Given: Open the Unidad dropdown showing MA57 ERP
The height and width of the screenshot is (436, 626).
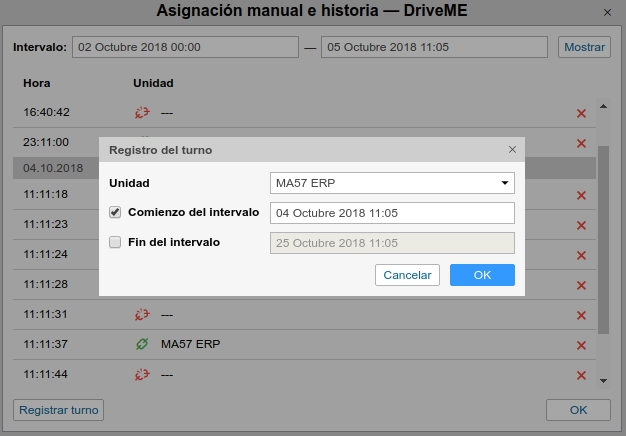Looking at the screenshot, I should point(392,183).
